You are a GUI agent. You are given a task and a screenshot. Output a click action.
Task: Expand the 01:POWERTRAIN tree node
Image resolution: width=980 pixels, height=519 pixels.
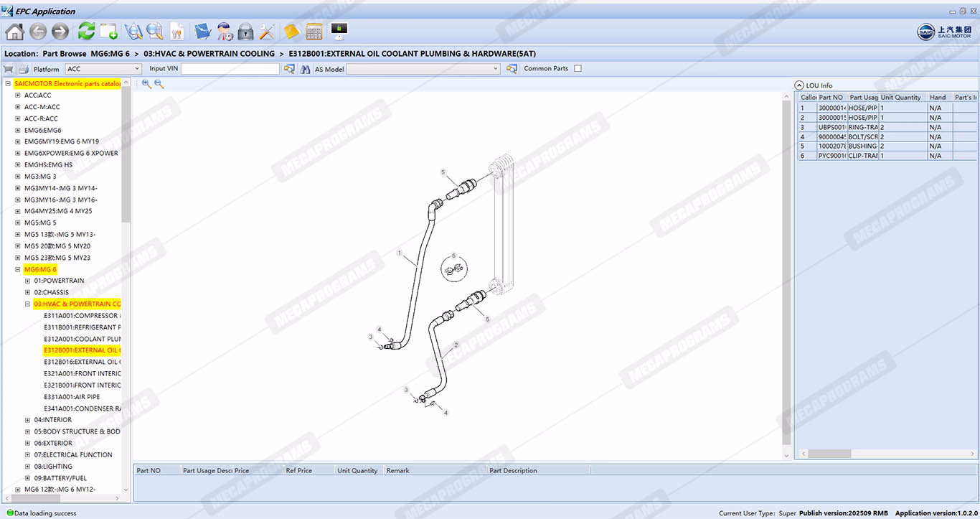pyautogui.click(x=28, y=281)
